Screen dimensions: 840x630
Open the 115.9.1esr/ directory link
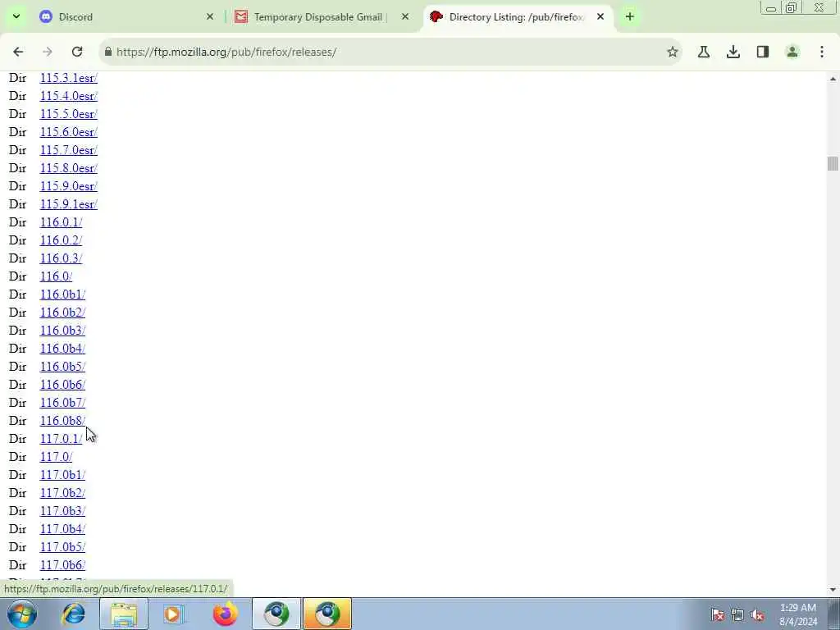pos(69,204)
